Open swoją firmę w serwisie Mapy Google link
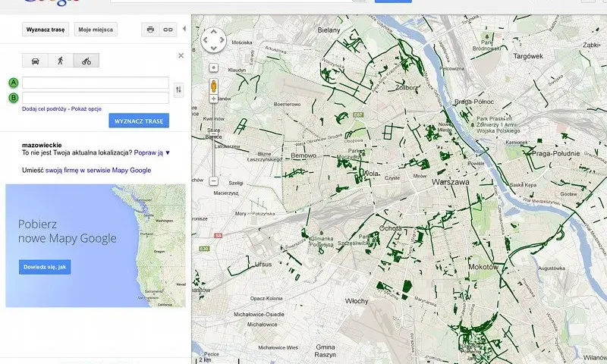Viewport: 607px width, 364px height. (x=99, y=170)
